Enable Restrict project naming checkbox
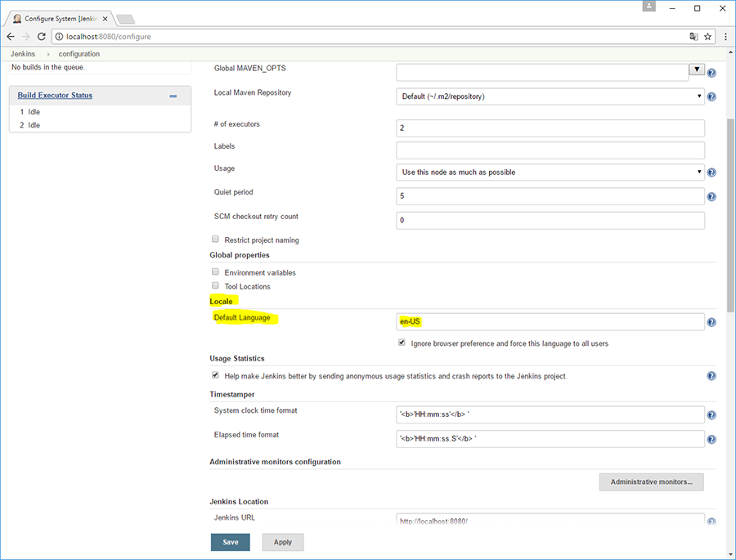Image resolution: width=736 pixels, height=560 pixels. [215, 239]
